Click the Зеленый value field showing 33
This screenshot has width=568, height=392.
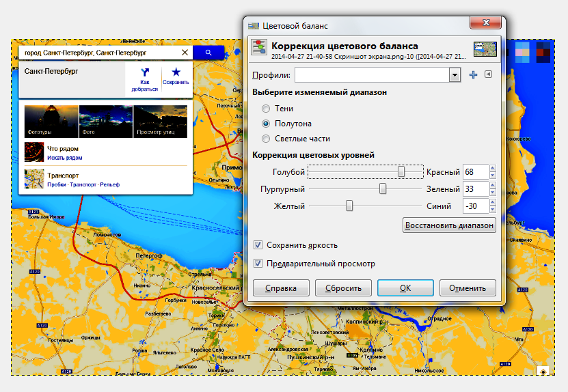476,189
